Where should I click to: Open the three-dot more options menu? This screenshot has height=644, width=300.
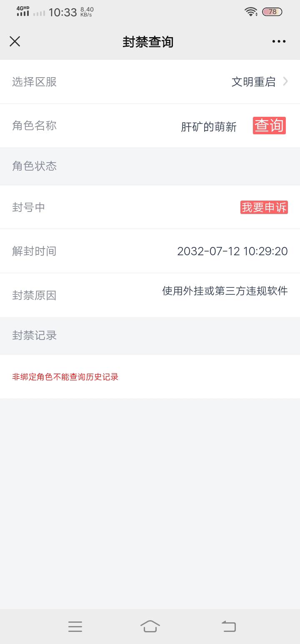[x=279, y=41]
